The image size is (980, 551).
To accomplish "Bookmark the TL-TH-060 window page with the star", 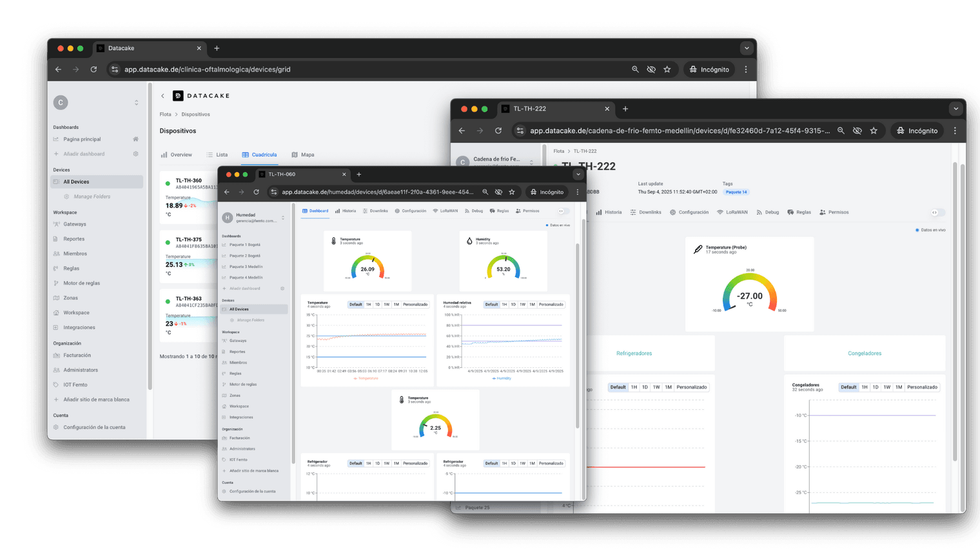I will 512,192.
